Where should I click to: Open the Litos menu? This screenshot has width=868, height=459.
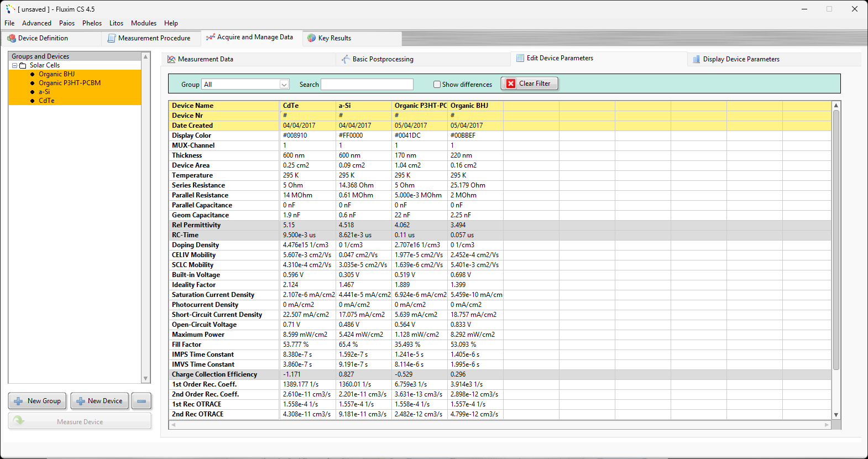pos(116,23)
